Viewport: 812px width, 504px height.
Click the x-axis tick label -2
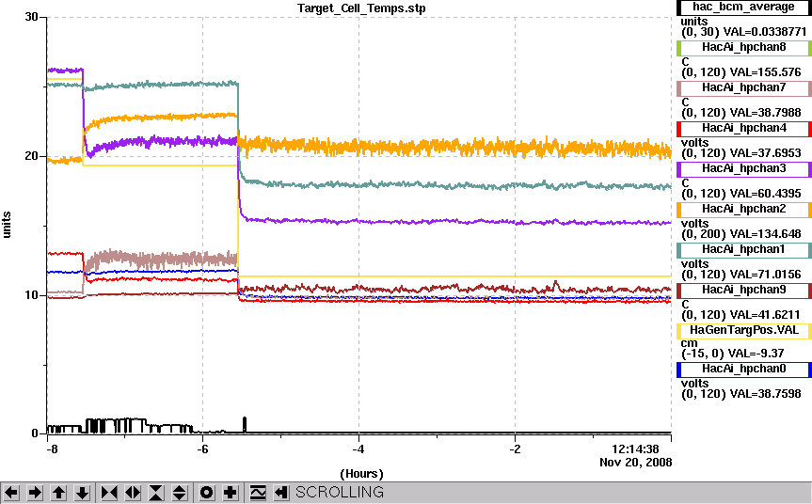[515, 449]
